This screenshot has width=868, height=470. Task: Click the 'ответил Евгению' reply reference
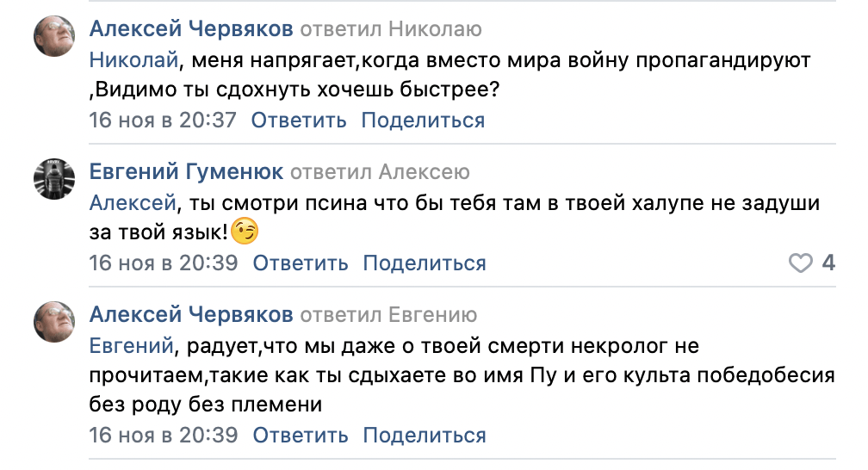(x=387, y=315)
